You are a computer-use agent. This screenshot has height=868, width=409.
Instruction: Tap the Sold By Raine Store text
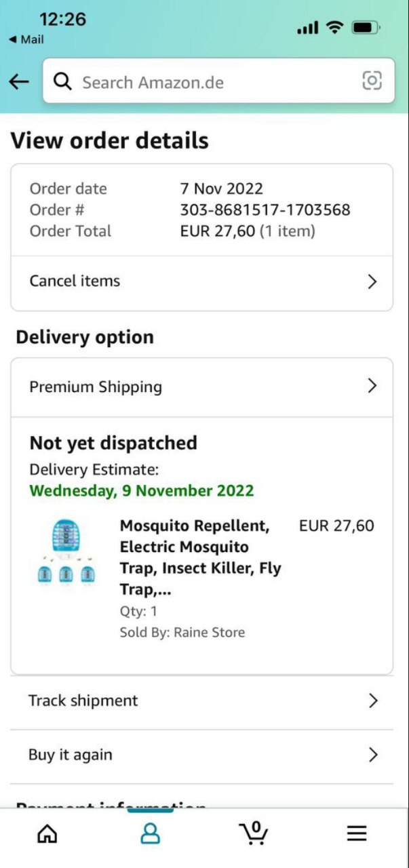[x=182, y=633]
